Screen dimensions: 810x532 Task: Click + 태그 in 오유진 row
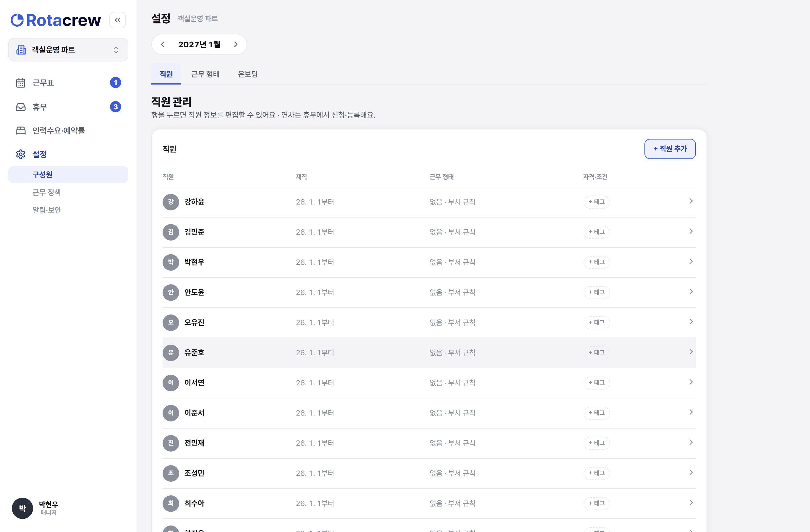pos(596,322)
